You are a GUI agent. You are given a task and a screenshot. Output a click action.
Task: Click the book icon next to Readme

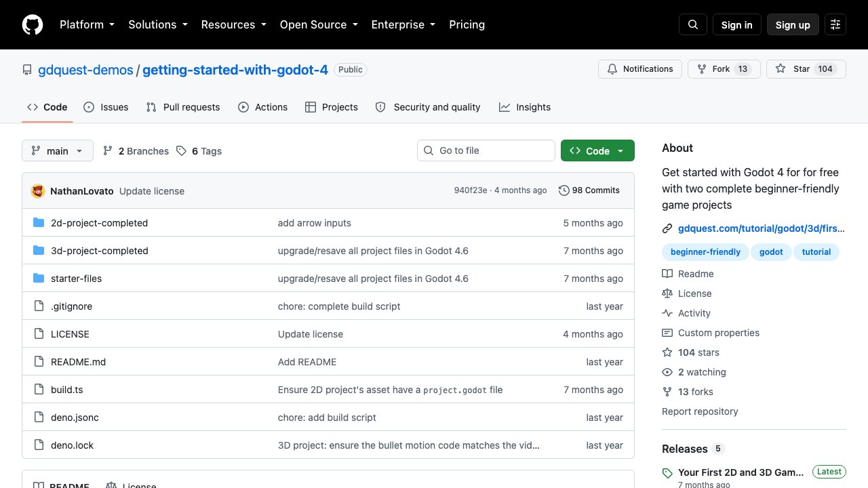667,274
